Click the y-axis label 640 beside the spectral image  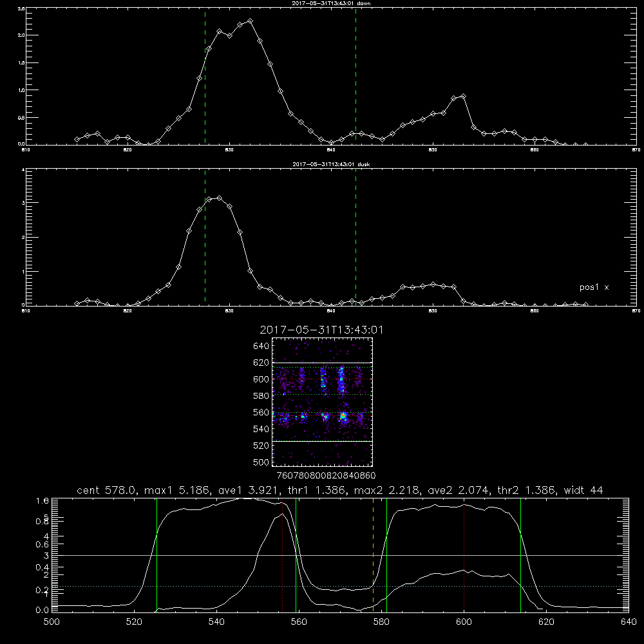click(x=261, y=346)
